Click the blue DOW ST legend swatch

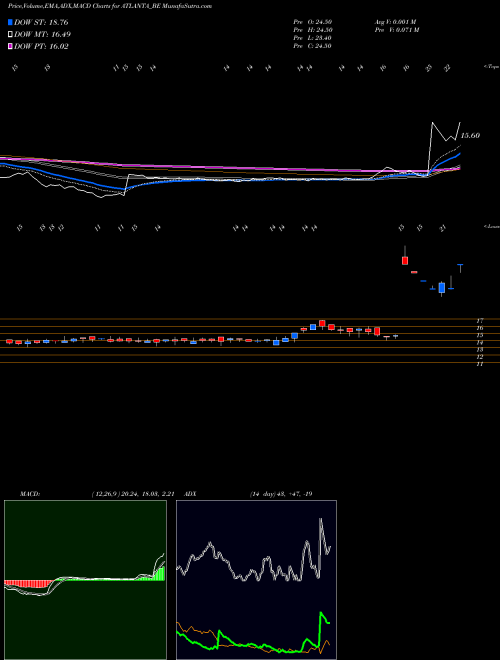pyautogui.click(x=10, y=22)
